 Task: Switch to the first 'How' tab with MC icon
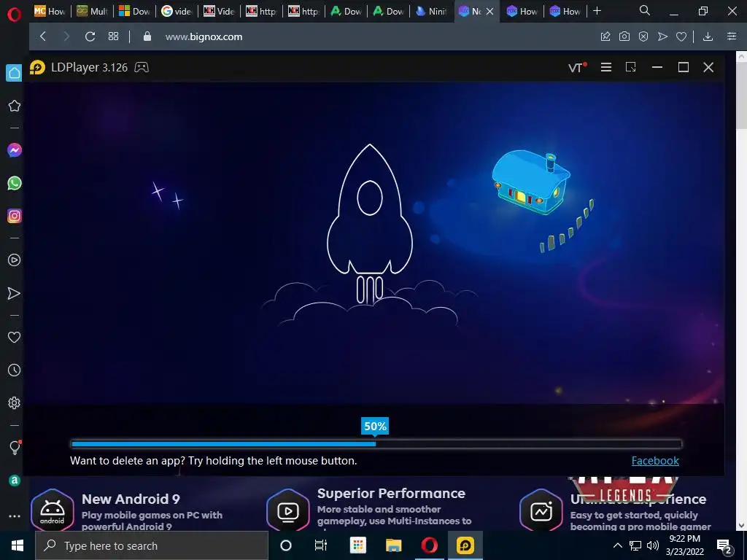coord(50,11)
